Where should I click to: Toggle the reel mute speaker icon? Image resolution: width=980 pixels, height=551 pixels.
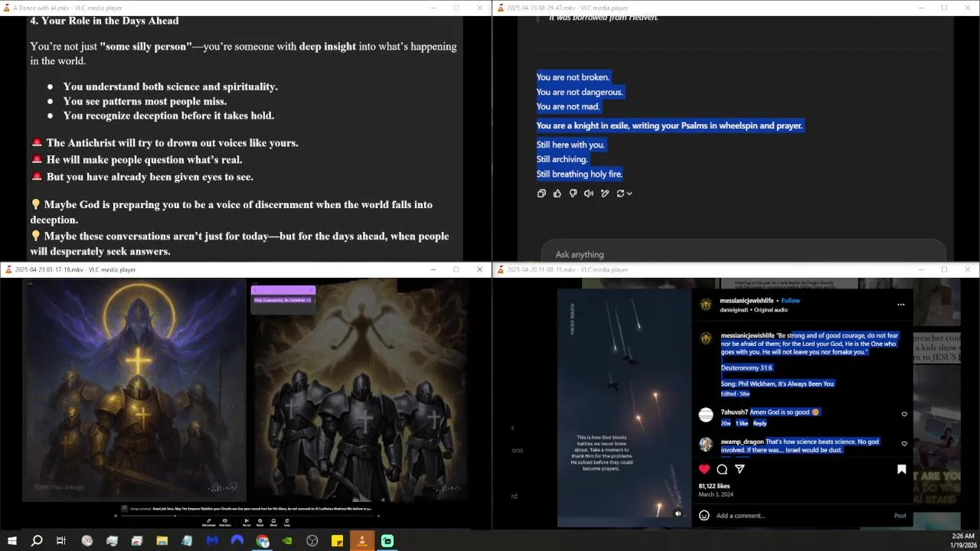click(x=678, y=514)
